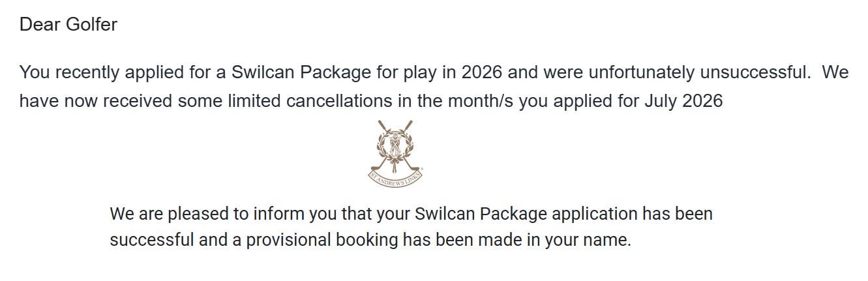Click the St Andrews Links crest logo
This screenshot has height=281, width=868.
(396, 151)
